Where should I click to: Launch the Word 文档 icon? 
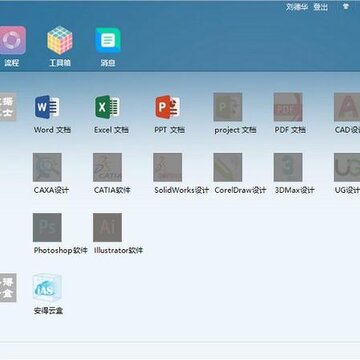click(47, 107)
